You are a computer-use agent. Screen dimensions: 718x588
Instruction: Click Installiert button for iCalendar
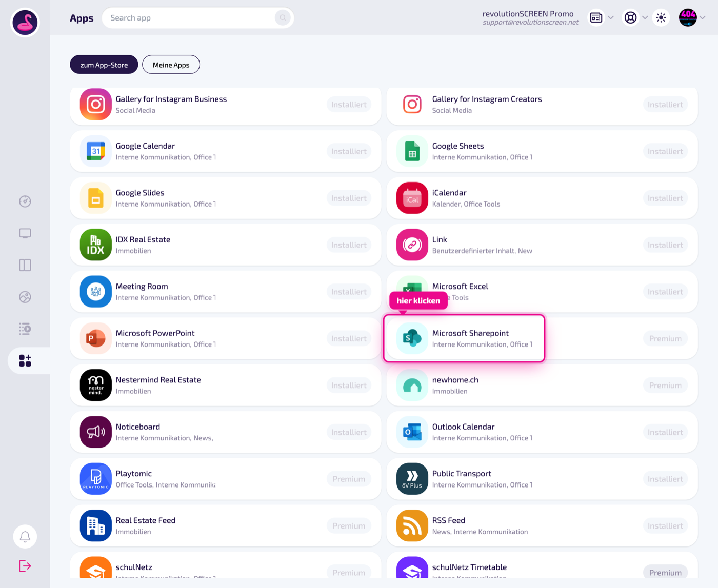coord(665,198)
